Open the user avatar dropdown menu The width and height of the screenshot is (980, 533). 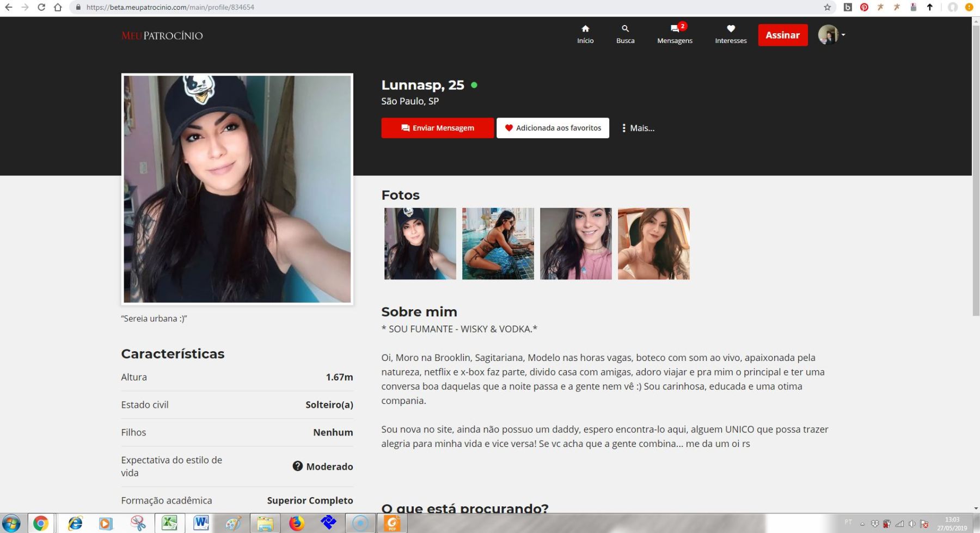(831, 35)
